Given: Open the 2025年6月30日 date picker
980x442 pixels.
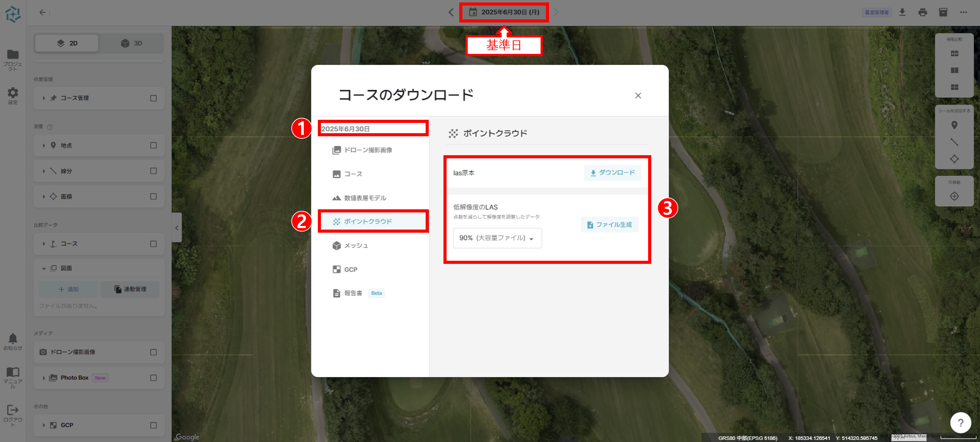Looking at the screenshot, I should [504, 12].
